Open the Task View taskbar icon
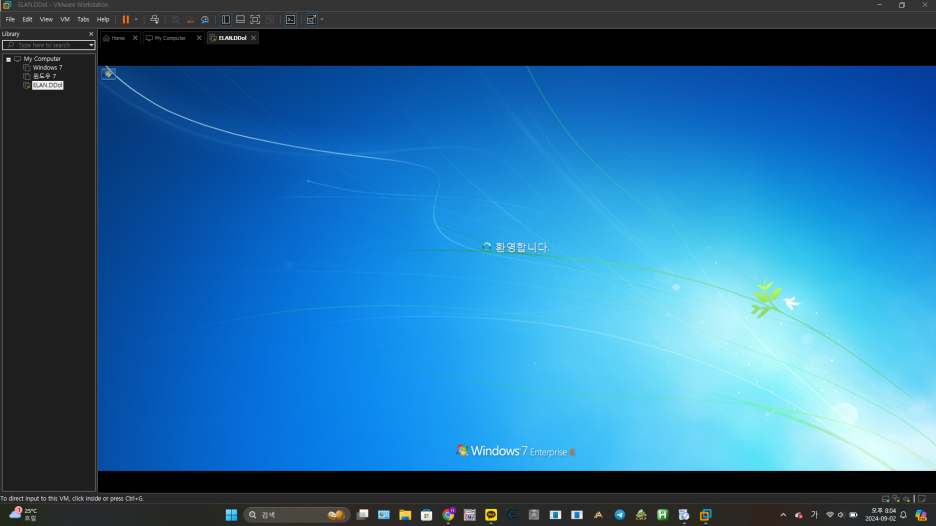Viewport: 936px width, 526px height. pos(362,515)
